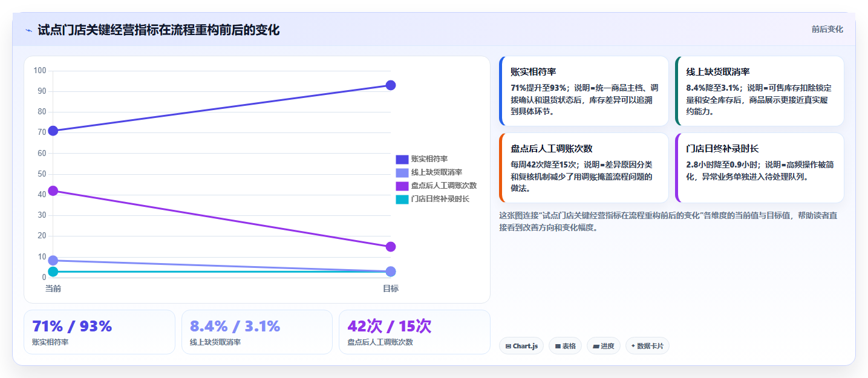Click the title 试点门店关键经营指标在流程重构前后的变化
The height and width of the screenshot is (378, 868).
(x=158, y=30)
